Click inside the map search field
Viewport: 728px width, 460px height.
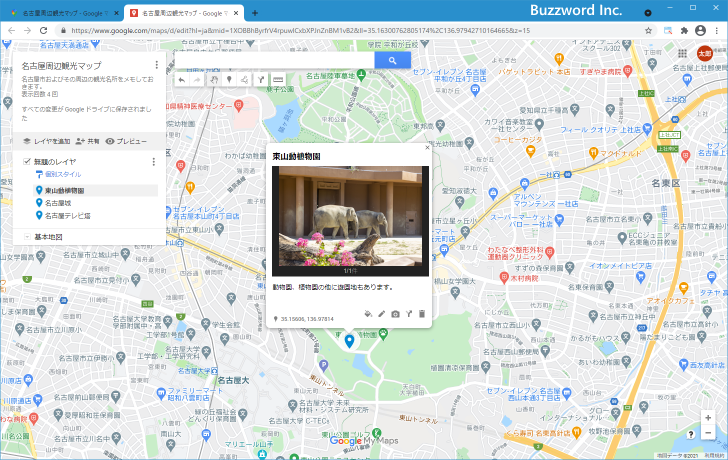[x=274, y=60]
